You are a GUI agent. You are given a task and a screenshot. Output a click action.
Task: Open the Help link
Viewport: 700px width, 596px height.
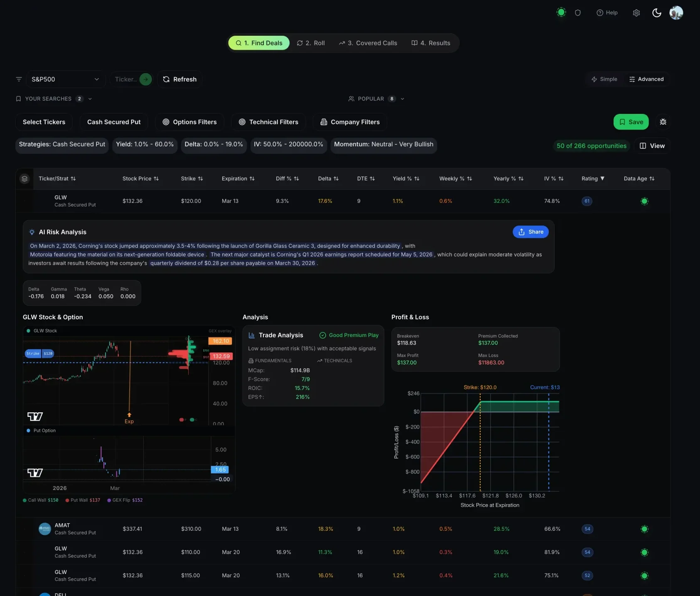click(x=607, y=13)
